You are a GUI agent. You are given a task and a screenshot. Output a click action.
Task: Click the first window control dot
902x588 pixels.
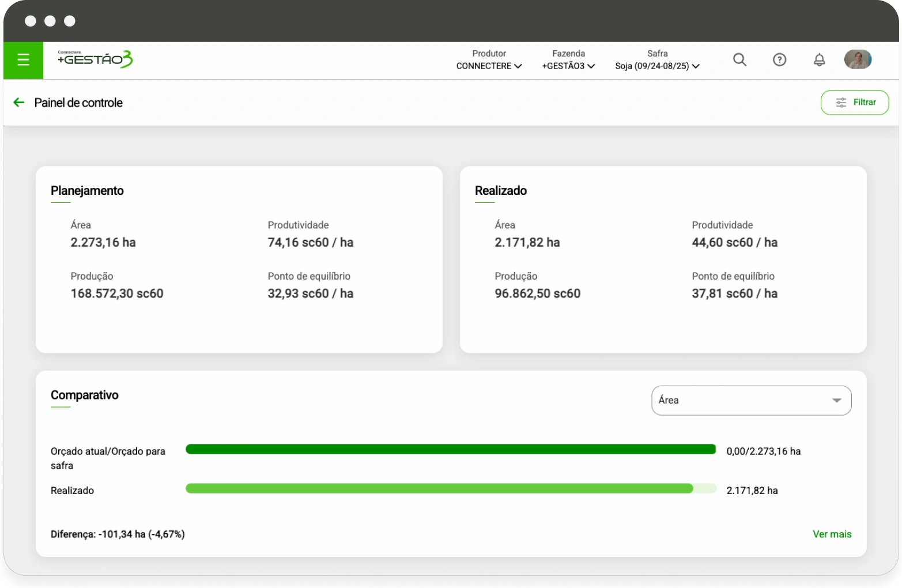point(31,21)
